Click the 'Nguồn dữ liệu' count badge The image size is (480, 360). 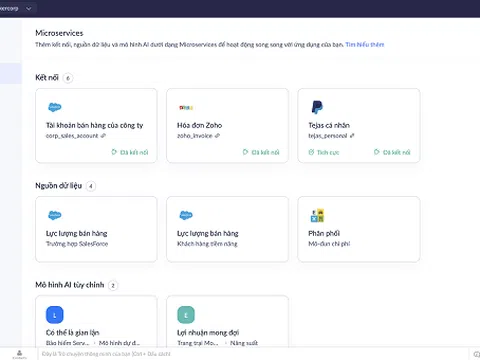tap(91, 186)
